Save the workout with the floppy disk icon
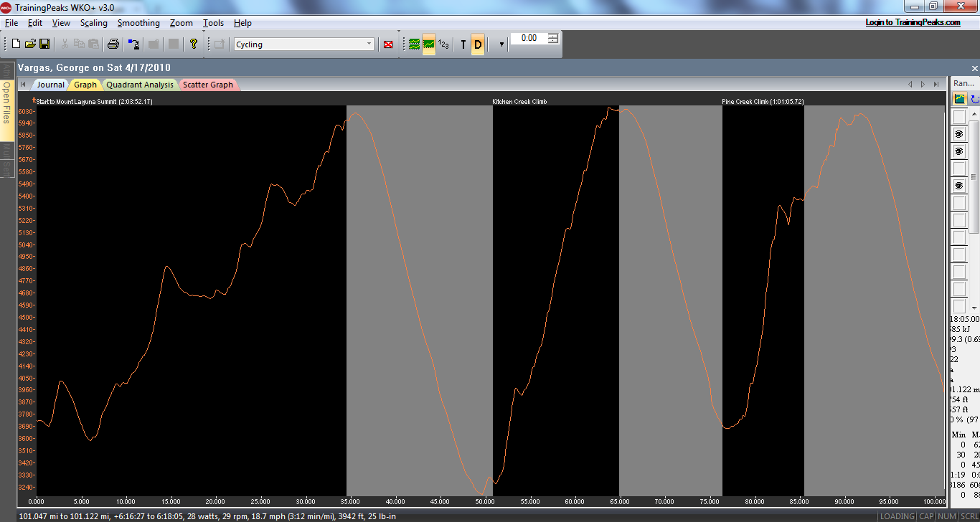Viewport: 980px width, 522px height. click(44, 44)
